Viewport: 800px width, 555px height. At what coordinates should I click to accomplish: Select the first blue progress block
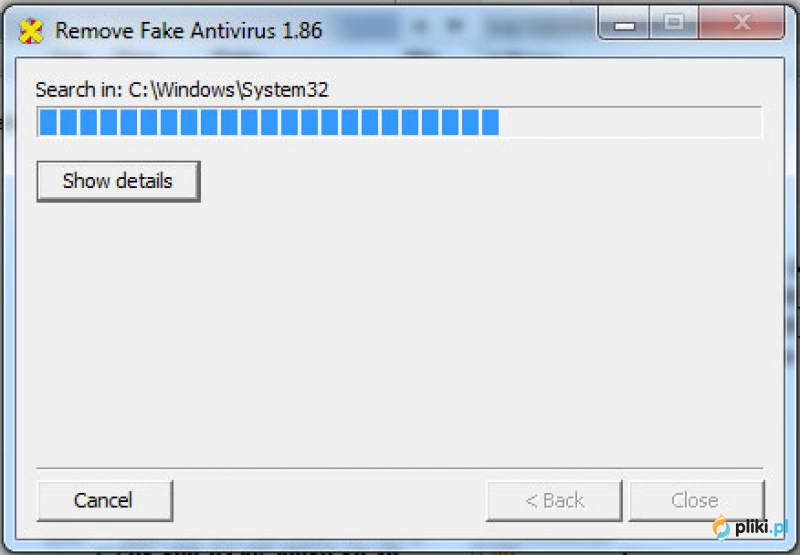point(48,122)
